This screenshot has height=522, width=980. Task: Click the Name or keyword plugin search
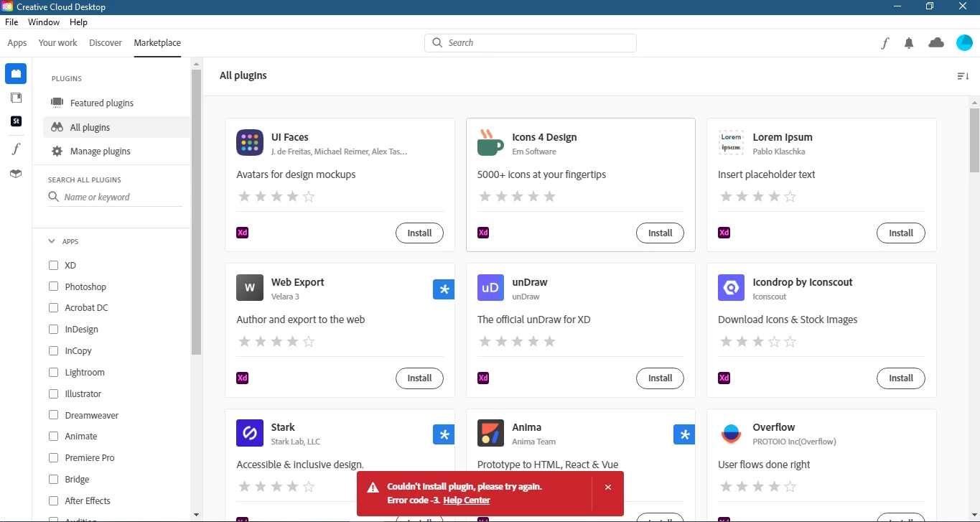coord(115,197)
